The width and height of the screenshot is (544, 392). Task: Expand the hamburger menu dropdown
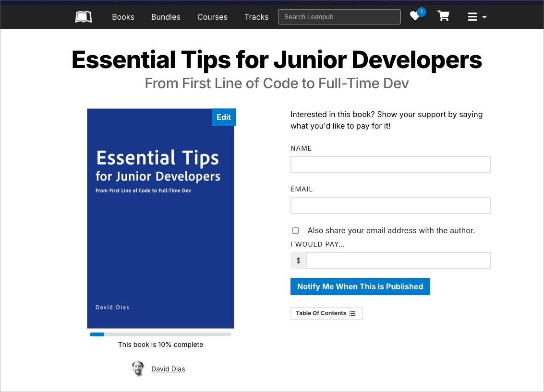pyautogui.click(x=477, y=17)
